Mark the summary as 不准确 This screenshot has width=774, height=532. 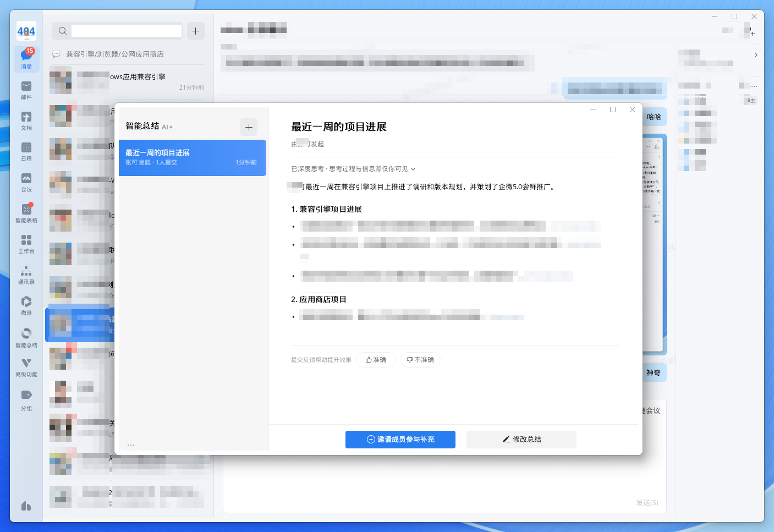(x=420, y=360)
